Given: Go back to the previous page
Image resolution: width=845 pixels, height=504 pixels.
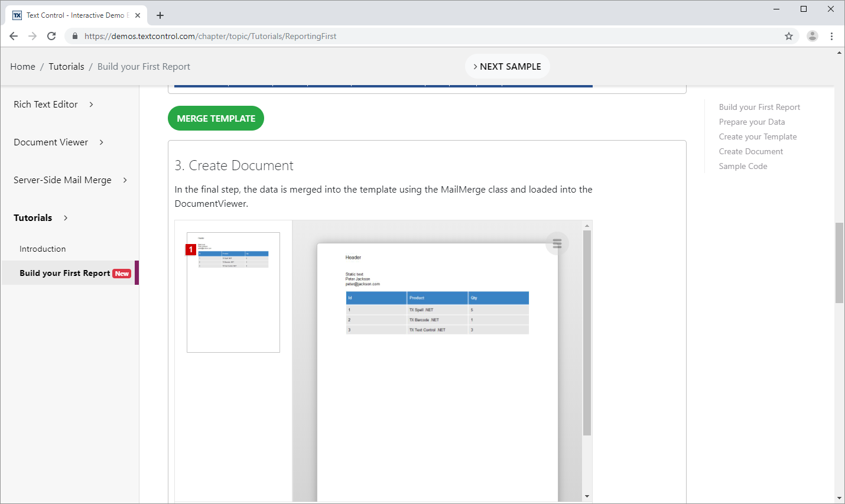Looking at the screenshot, I should pos(14,36).
